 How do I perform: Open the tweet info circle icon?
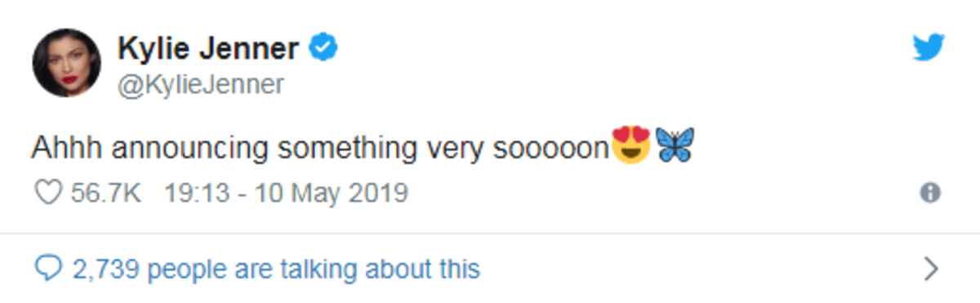click(x=929, y=193)
